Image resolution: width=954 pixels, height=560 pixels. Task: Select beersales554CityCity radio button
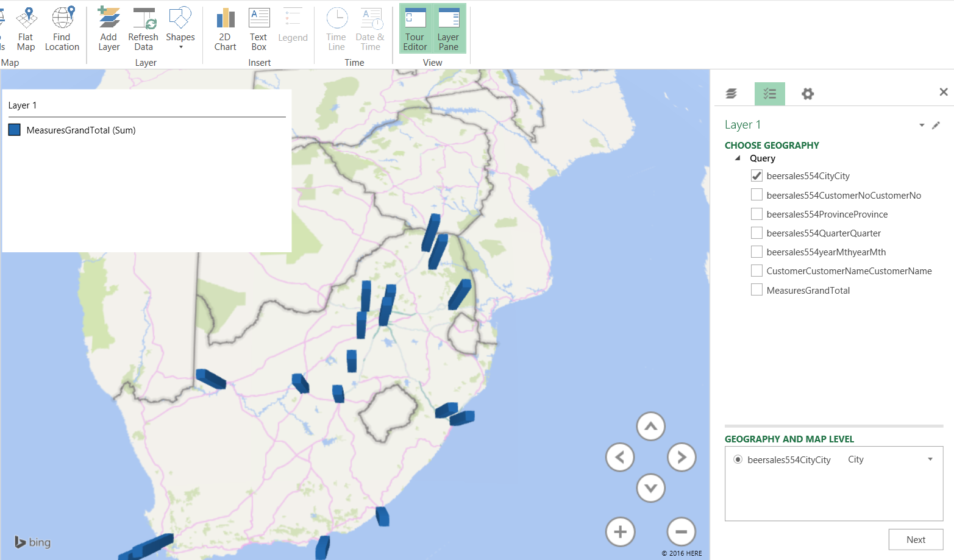click(x=738, y=459)
